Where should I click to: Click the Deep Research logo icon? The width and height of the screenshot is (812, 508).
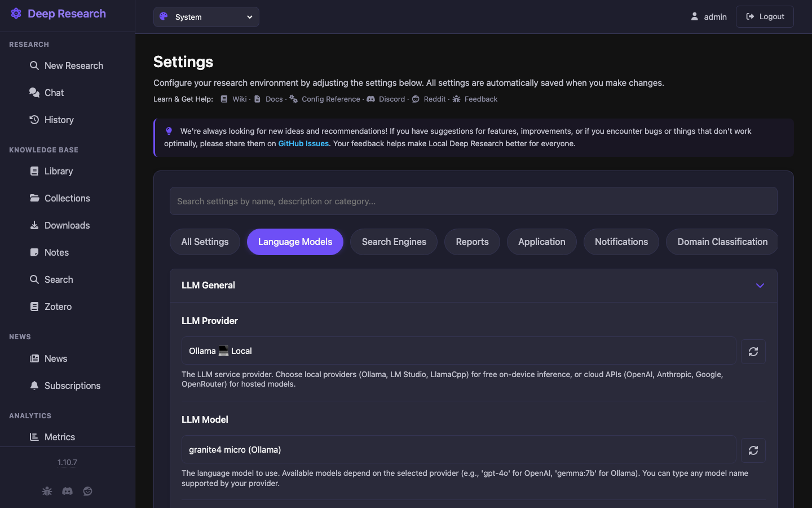(x=16, y=14)
